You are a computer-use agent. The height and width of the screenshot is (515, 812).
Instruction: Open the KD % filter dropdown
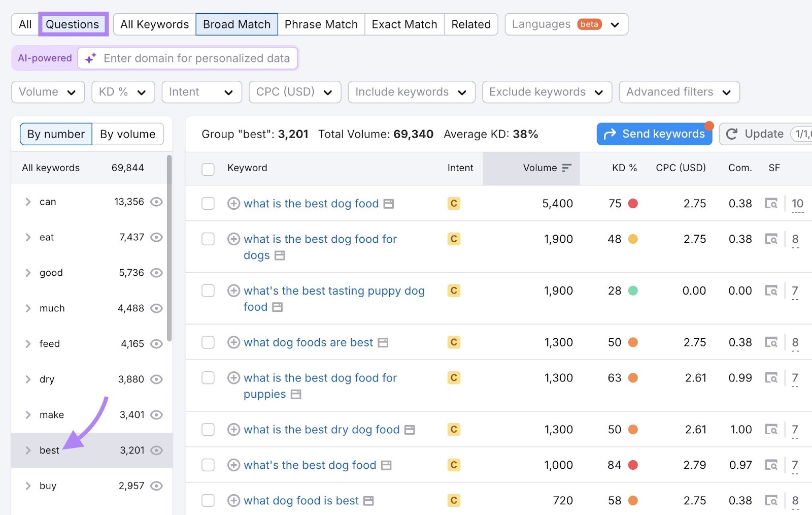pyautogui.click(x=123, y=92)
